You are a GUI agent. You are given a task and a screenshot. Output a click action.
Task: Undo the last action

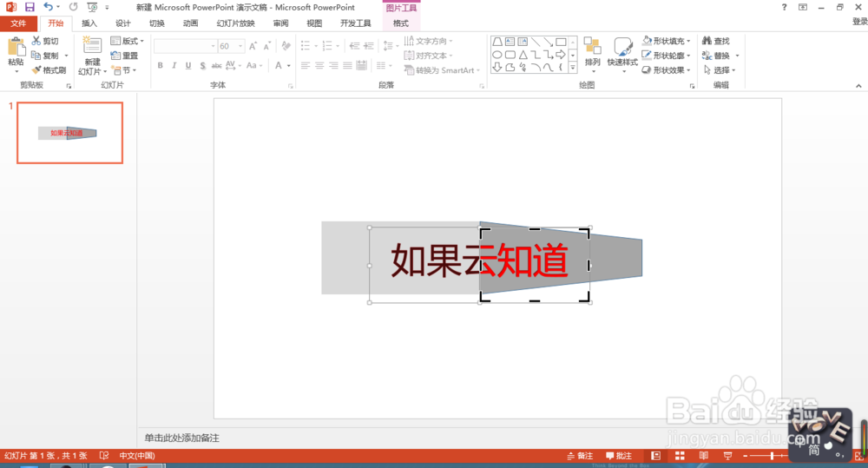coord(48,7)
